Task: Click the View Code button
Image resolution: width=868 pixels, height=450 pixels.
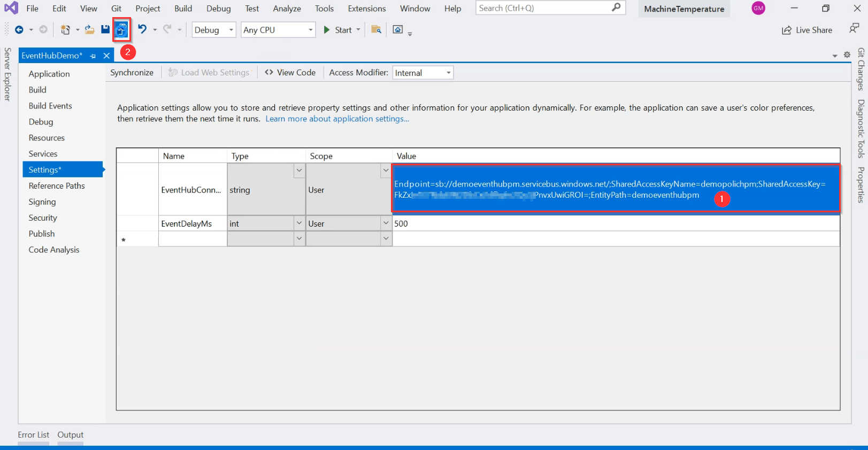Action: point(290,73)
